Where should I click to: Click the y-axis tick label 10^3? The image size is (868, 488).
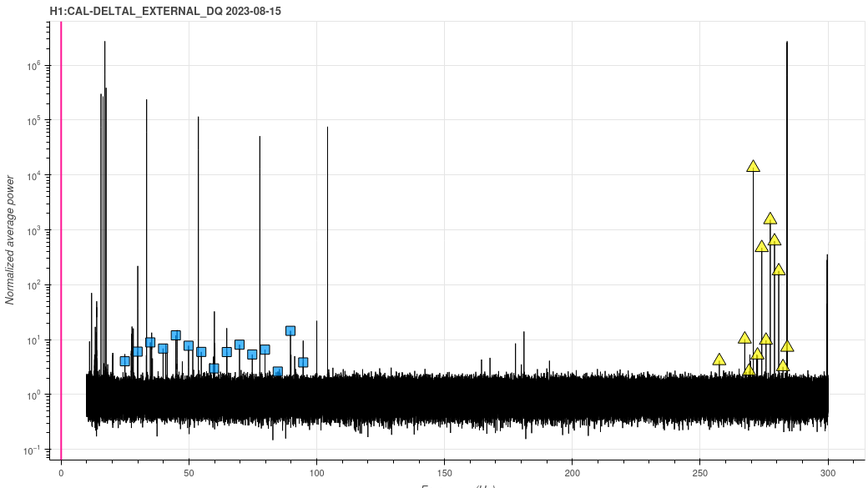pos(33,231)
